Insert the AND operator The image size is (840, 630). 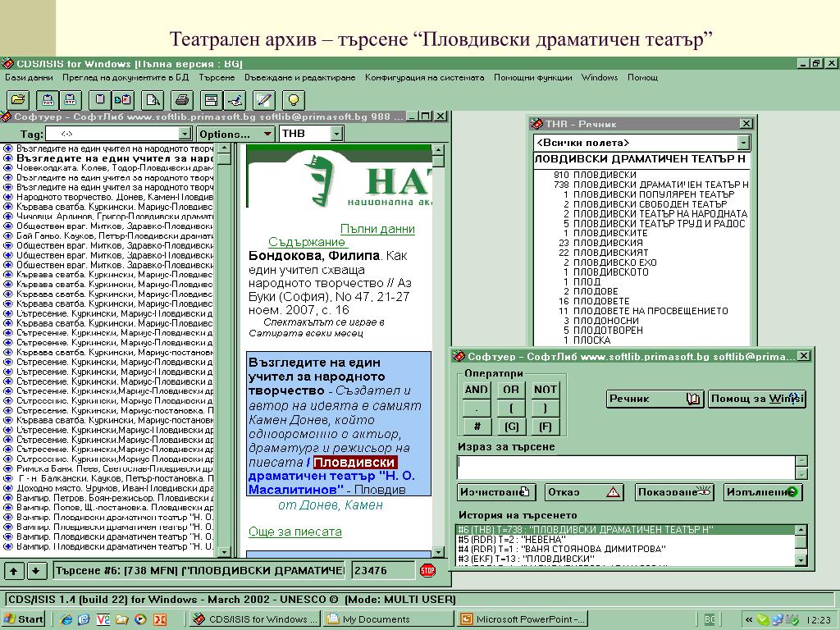pos(476,390)
